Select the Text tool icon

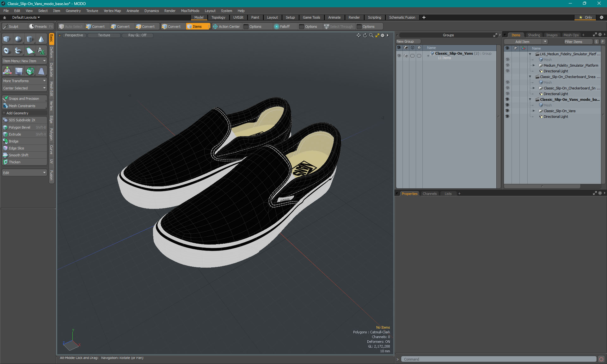[41, 51]
